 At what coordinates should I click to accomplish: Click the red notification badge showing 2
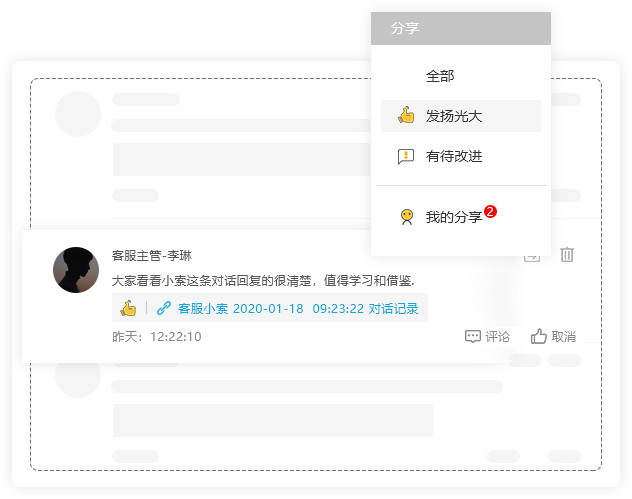[490, 211]
